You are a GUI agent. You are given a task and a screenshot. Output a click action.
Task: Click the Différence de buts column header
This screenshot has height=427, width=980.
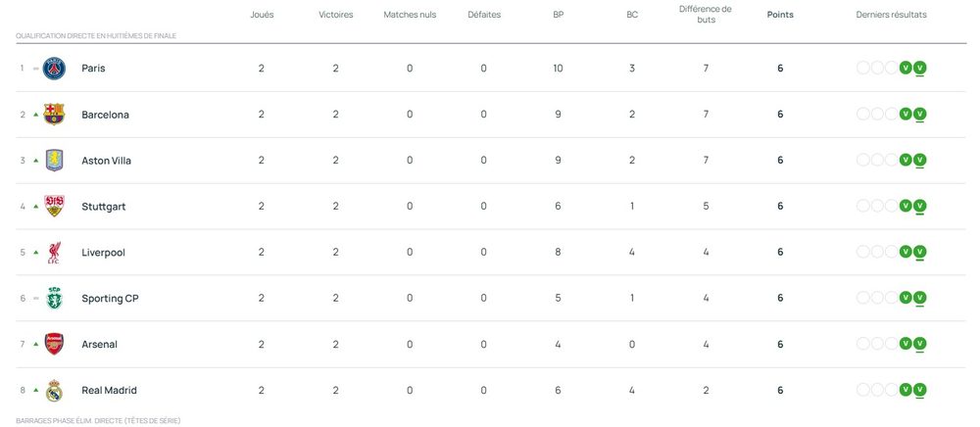(x=706, y=15)
